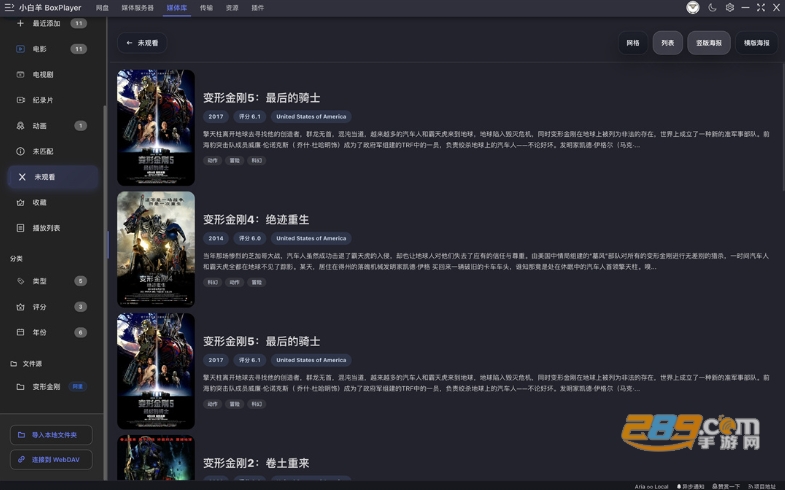This screenshot has height=490, width=785.
Task: Click the folder icon beside 变形金刚 source
Action: (x=20, y=387)
